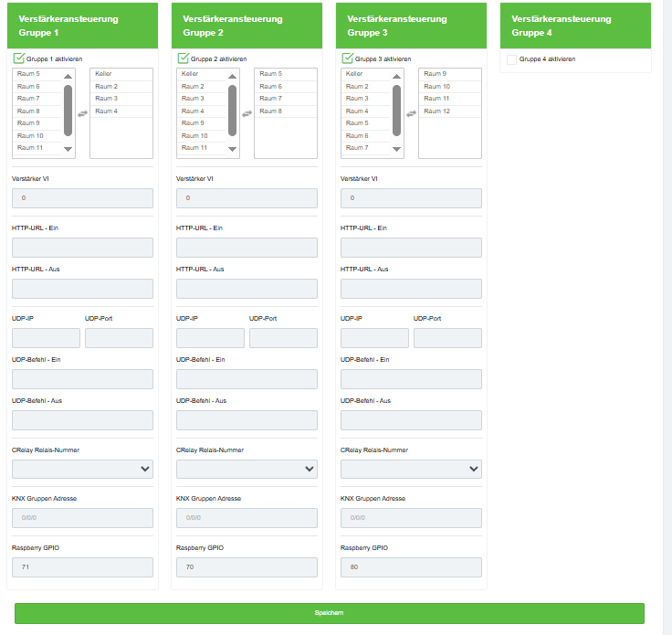The width and height of the screenshot is (672, 635).
Task: Focus the HTTP-URL - Ein field in Gruppe 1
Action: tap(82, 248)
